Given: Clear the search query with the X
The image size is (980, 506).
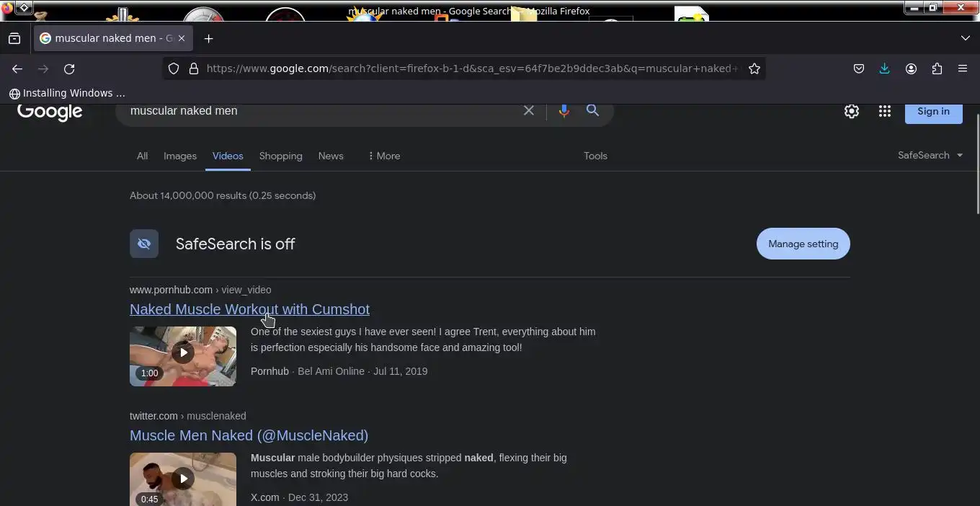Looking at the screenshot, I should pos(529,110).
